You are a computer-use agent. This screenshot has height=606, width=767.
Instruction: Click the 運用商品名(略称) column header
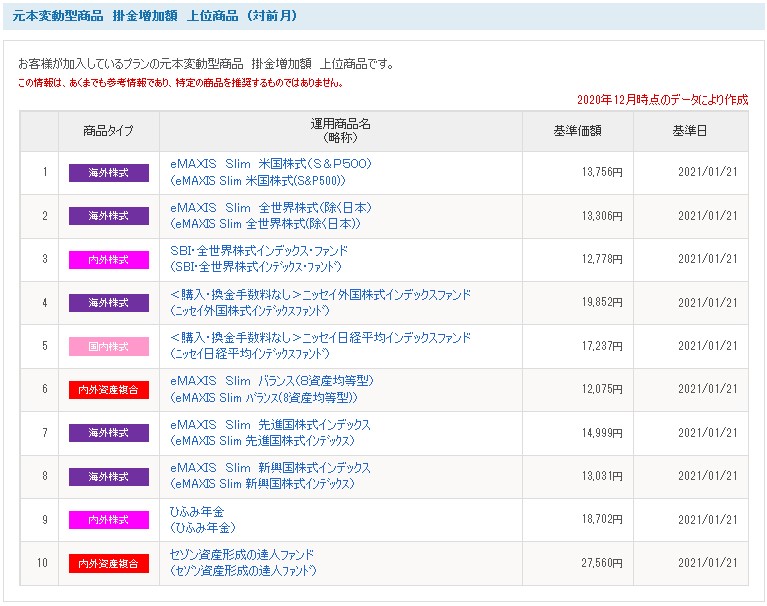point(340,131)
